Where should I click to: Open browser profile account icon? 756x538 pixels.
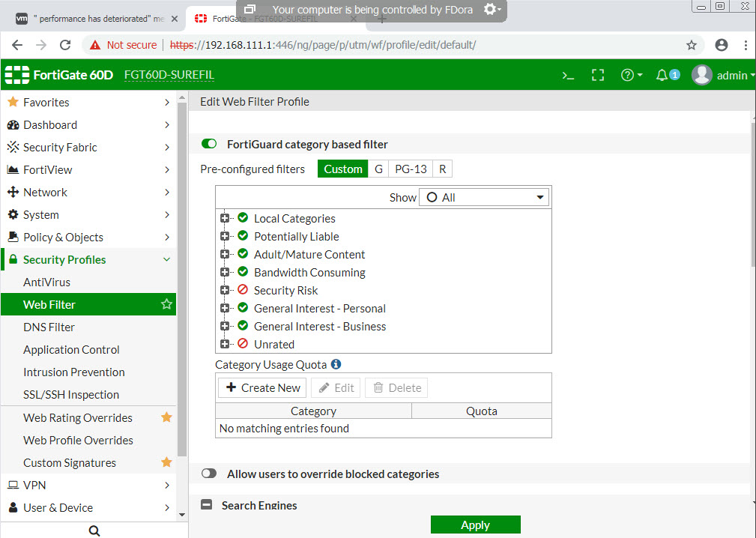[722, 45]
